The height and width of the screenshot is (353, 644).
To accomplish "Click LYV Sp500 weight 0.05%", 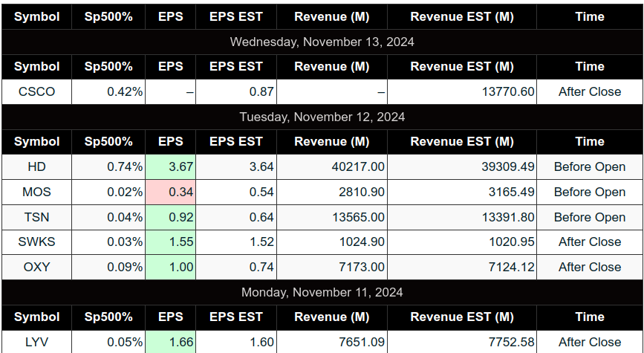I will click(x=125, y=342).
